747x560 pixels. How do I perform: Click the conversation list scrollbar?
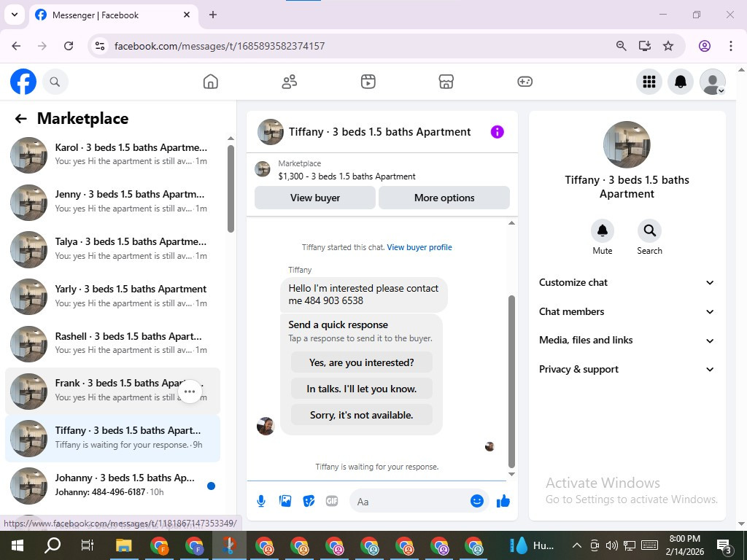pyautogui.click(x=231, y=189)
